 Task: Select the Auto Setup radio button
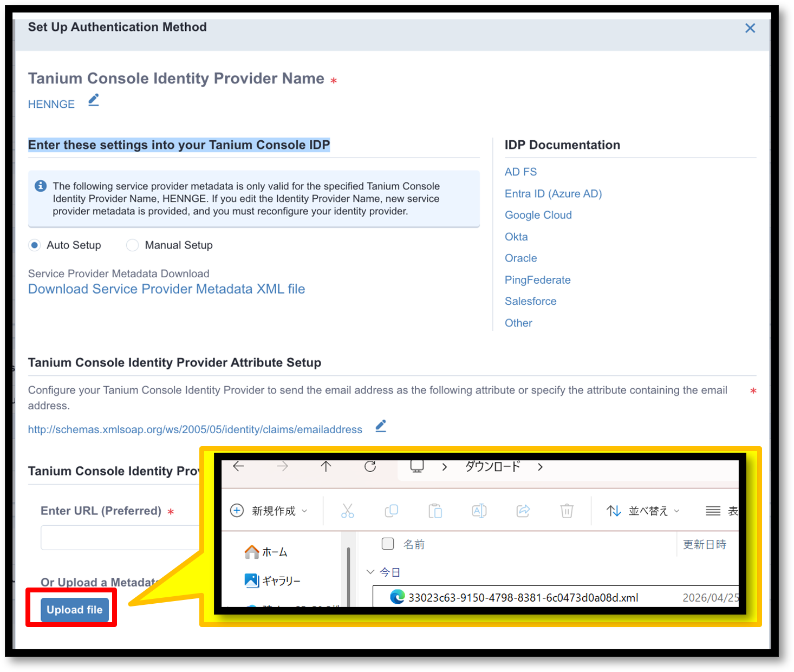coord(35,245)
